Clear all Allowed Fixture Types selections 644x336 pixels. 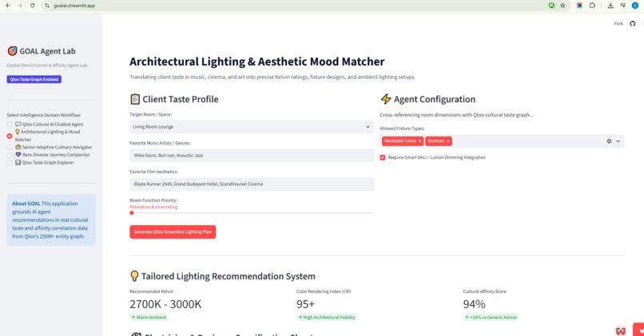[x=609, y=141]
